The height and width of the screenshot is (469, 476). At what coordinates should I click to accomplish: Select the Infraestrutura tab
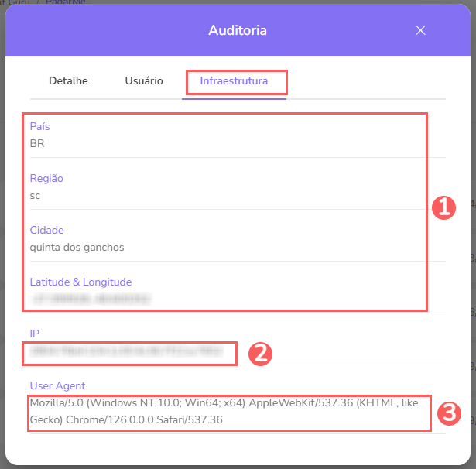point(234,81)
